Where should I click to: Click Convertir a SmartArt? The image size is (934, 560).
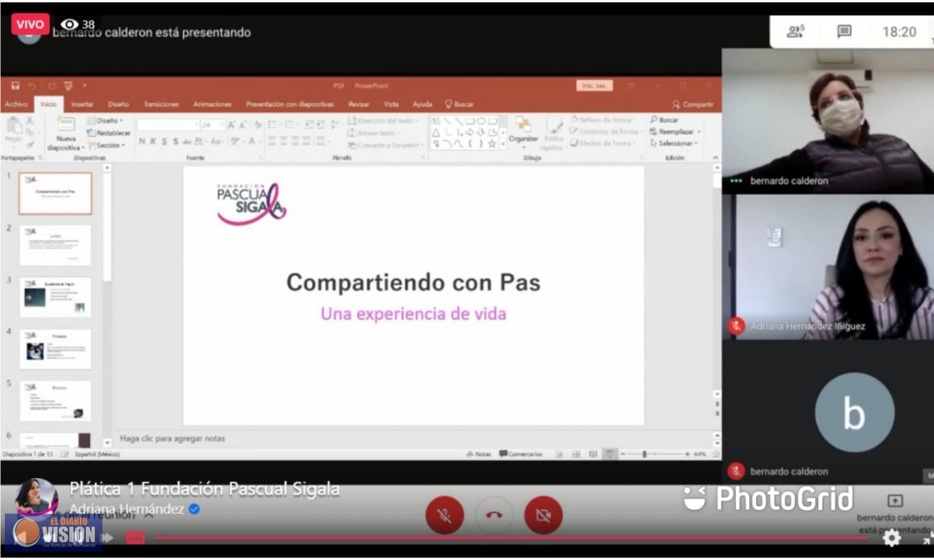385,145
